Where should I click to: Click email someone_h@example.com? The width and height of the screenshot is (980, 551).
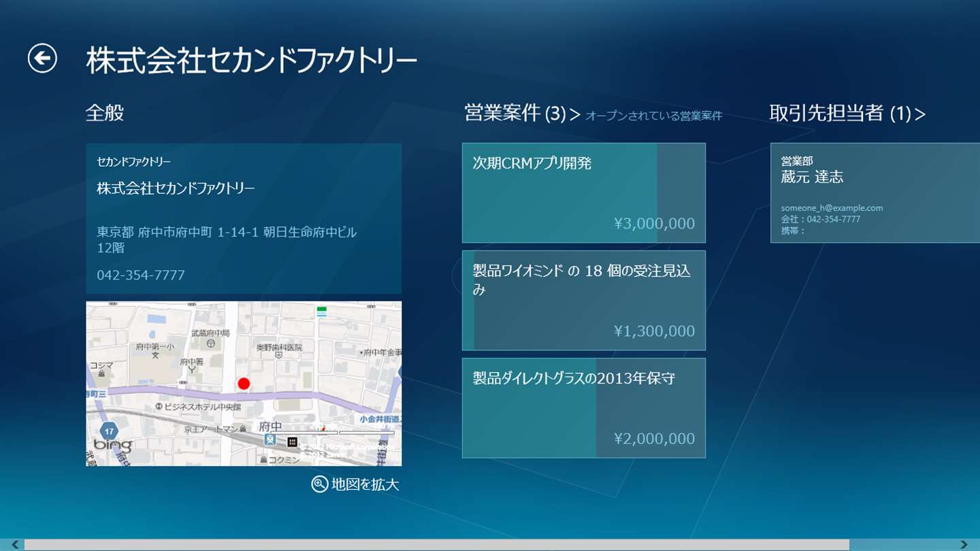pos(832,208)
